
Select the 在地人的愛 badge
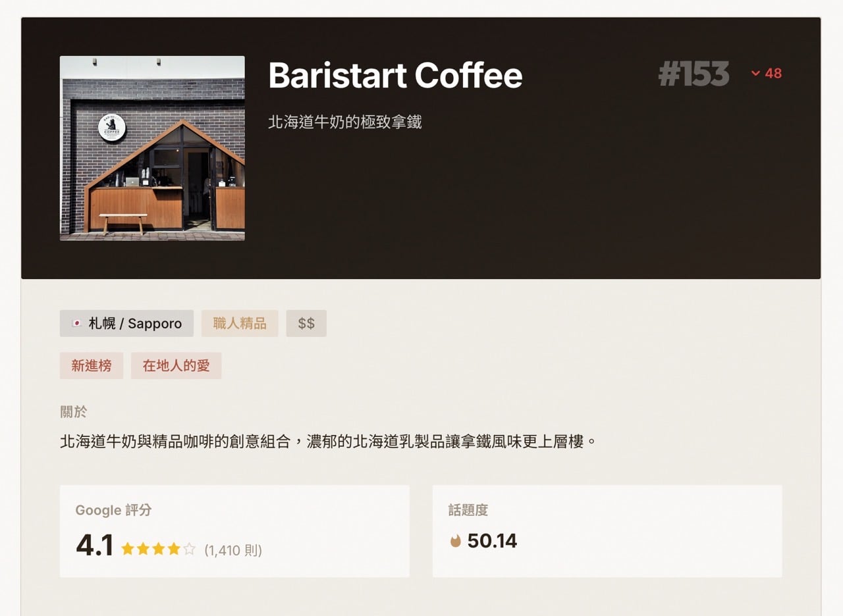(x=176, y=366)
